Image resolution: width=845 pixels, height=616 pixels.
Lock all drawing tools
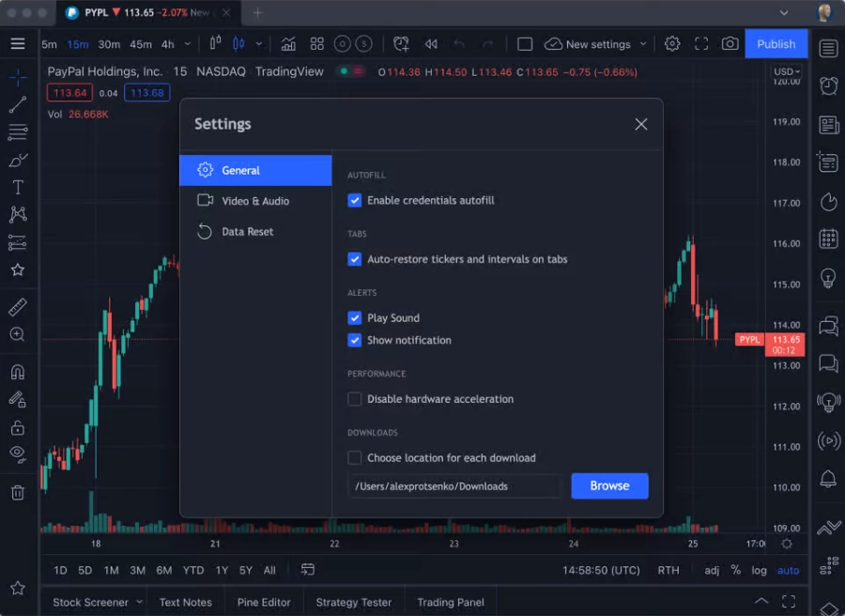[18, 428]
